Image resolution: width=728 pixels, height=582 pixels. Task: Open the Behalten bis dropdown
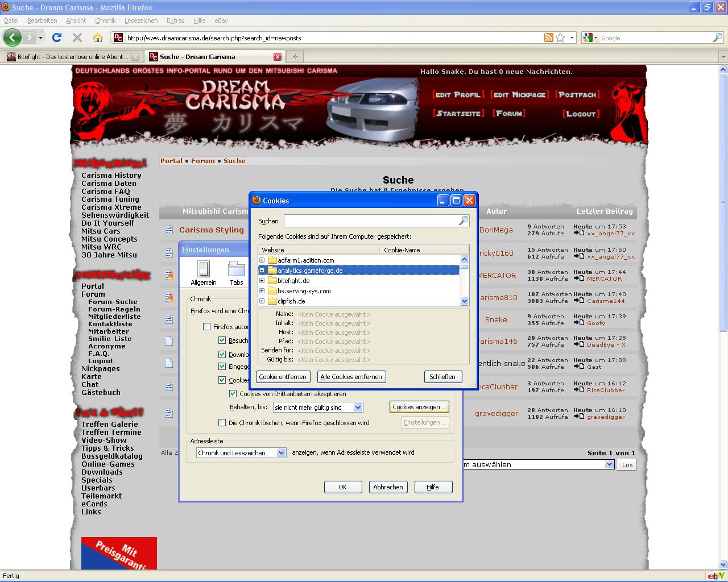pos(318,407)
